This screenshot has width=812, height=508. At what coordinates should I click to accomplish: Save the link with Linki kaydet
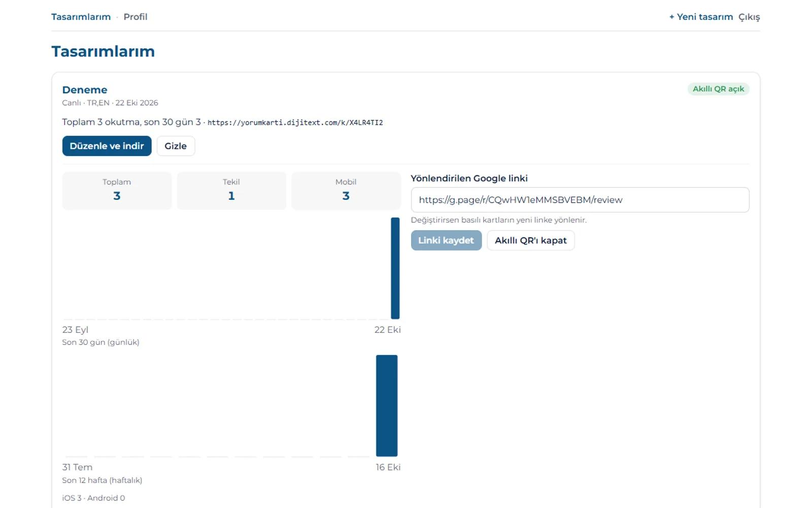pyautogui.click(x=446, y=240)
